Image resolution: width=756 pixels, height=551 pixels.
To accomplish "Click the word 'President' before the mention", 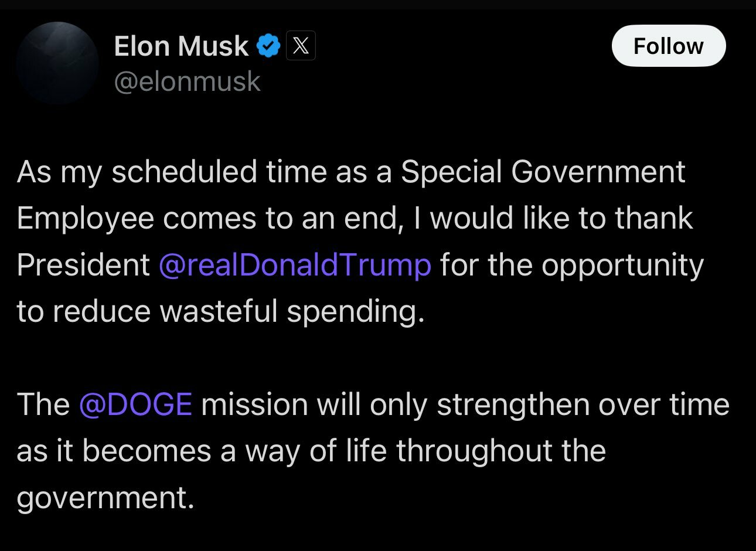I will 83,265.
